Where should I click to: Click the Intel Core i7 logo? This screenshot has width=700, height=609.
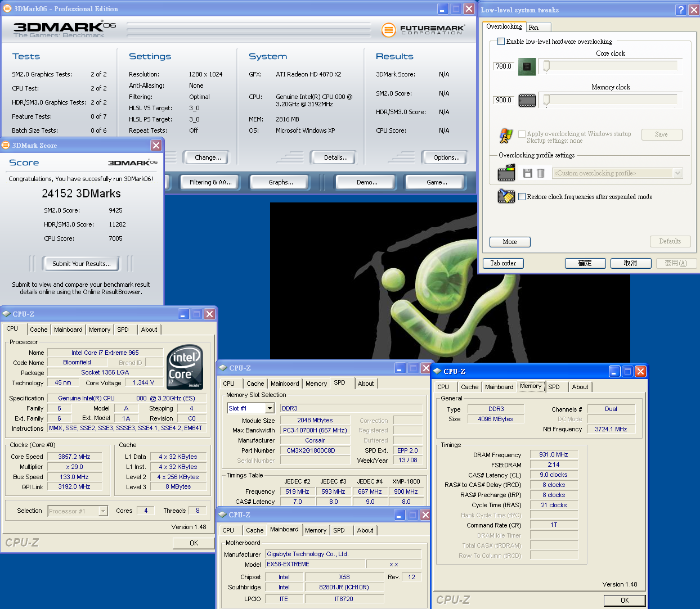tap(185, 367)
